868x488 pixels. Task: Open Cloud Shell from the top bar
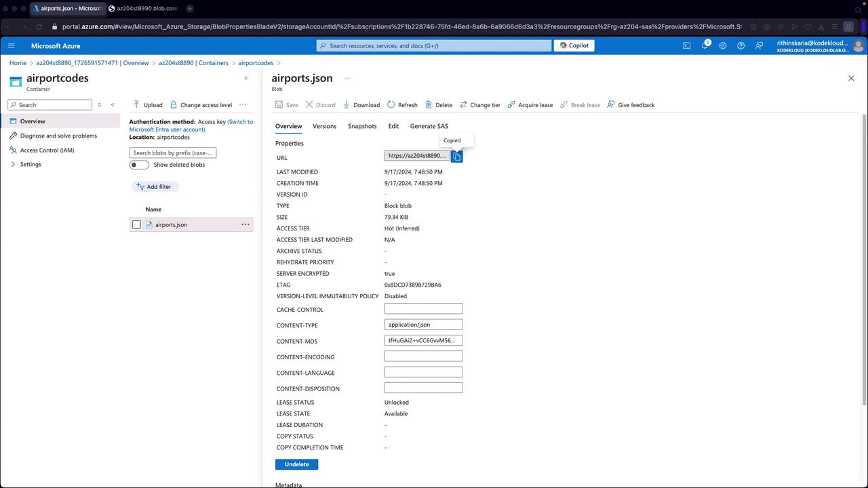click(x=686, y=45)
